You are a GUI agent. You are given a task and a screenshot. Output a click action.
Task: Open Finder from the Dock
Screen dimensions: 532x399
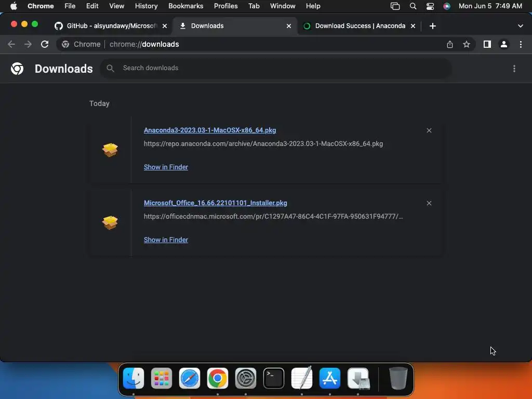(x=134, y=378)
